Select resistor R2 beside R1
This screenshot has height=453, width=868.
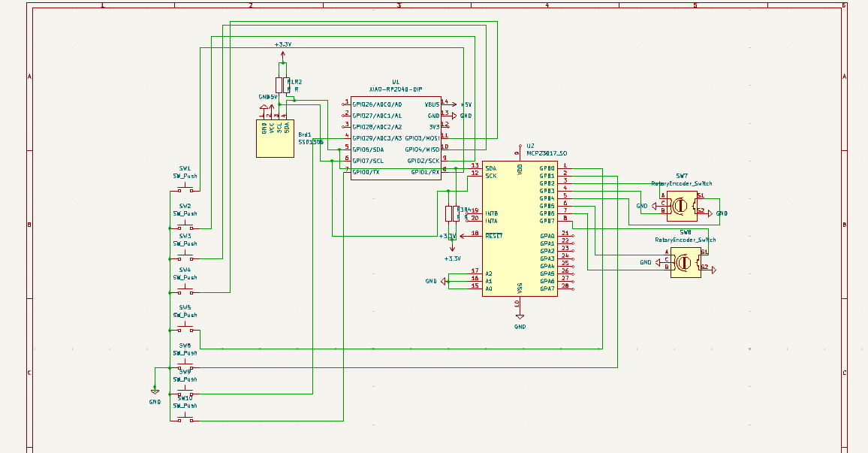[286, 84]
